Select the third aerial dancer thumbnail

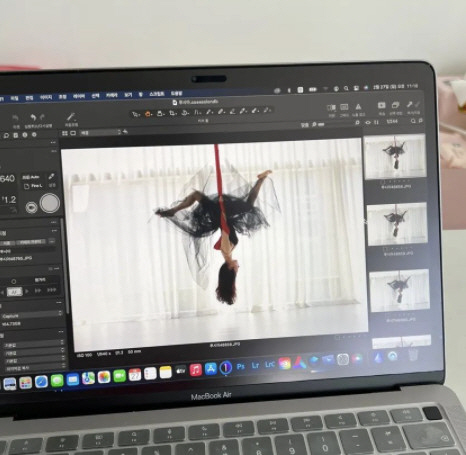(x=399, y=290)
